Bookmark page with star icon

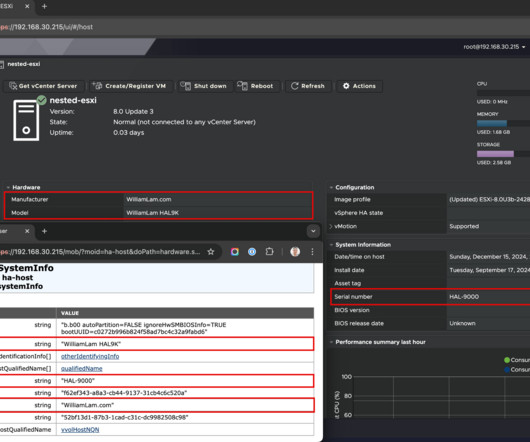(211, 252)
